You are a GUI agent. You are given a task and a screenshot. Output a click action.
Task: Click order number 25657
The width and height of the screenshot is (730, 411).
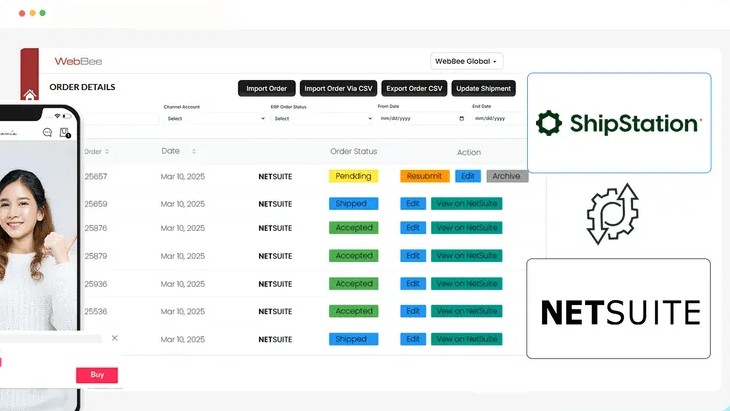tap(96, 176)
